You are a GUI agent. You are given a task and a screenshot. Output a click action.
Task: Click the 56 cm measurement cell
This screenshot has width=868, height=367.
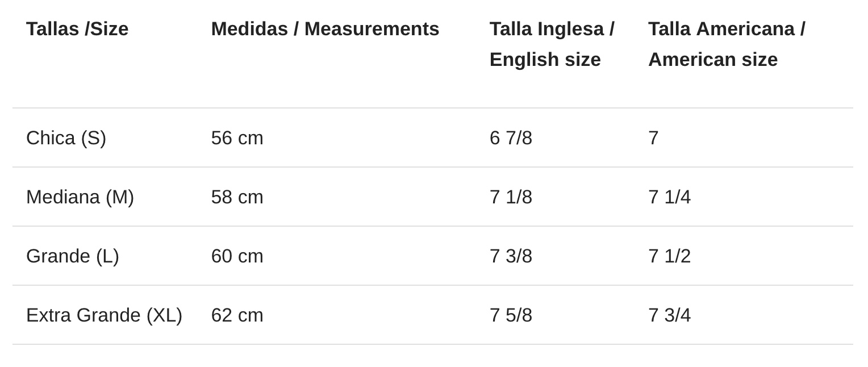click(x=237, y=138)
